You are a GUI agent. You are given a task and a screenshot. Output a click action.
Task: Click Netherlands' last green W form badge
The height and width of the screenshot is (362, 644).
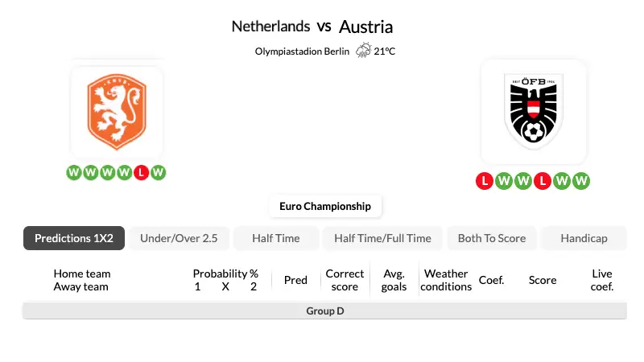point(158,172)
